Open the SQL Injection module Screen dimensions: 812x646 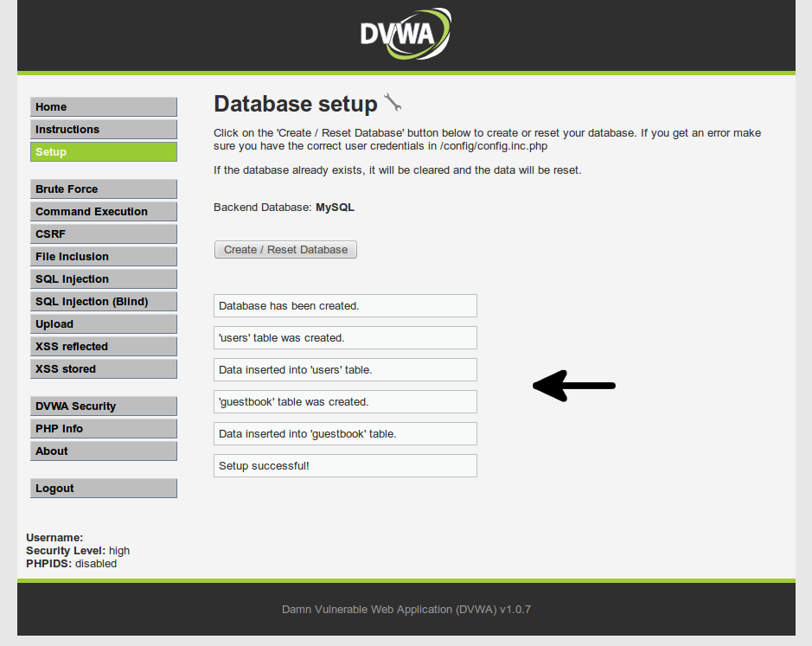pyautogui.click(x=104, y=279)
